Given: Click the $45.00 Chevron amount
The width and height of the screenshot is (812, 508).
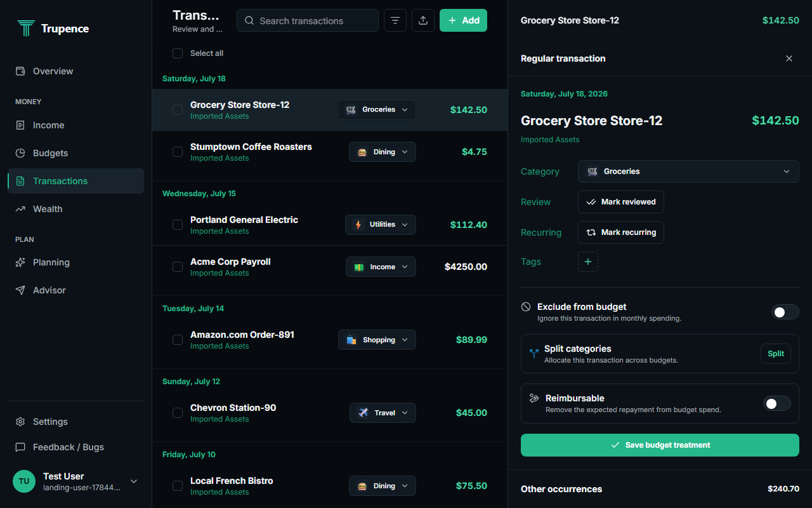Looking at the screenshot, I should coord(471,413).
